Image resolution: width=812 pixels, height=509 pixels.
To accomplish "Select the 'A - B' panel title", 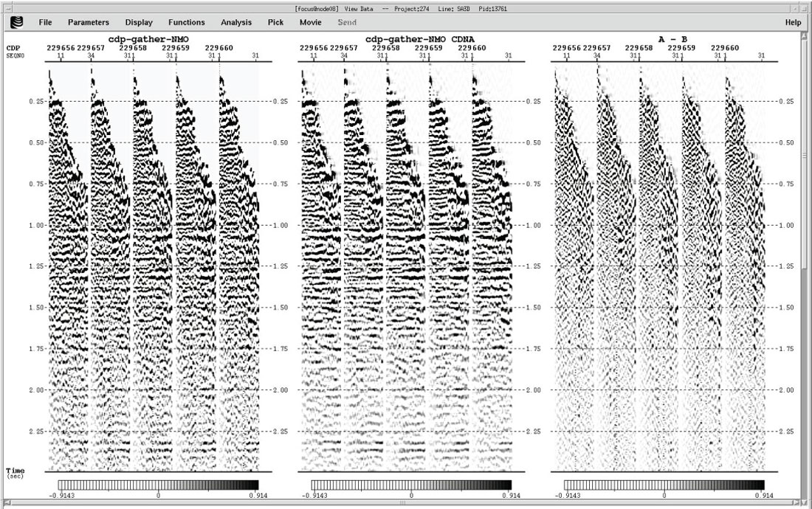I will (672, 39).
